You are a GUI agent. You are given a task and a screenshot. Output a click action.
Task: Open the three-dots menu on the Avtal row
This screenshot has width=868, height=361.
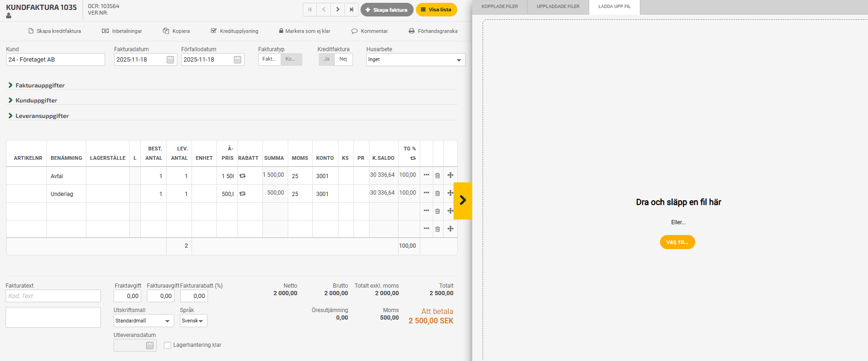pyautogui.click(x=426, y=175)
